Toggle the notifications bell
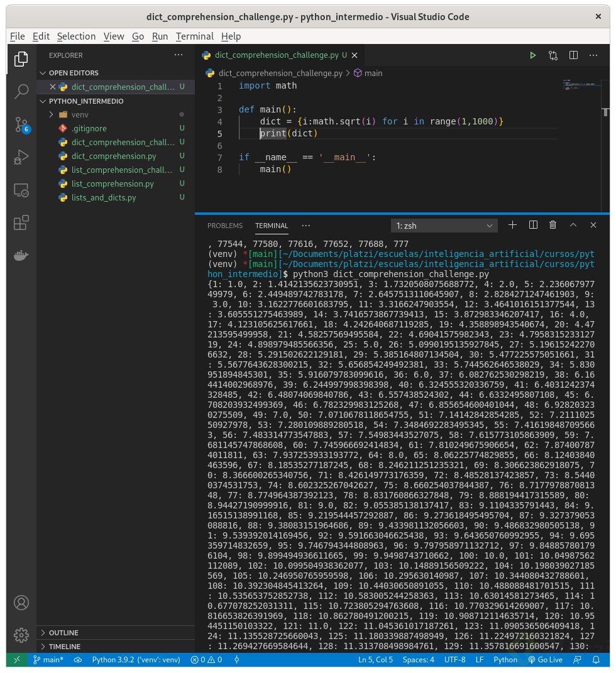This screenshot has height=673, width=616. coord(596,660)
